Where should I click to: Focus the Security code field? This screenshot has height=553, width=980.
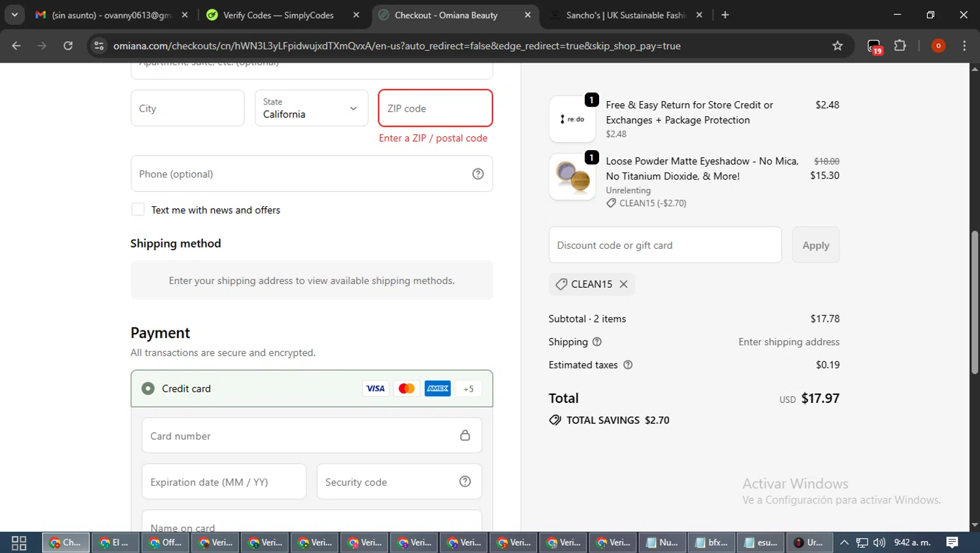tap(399, 481)
